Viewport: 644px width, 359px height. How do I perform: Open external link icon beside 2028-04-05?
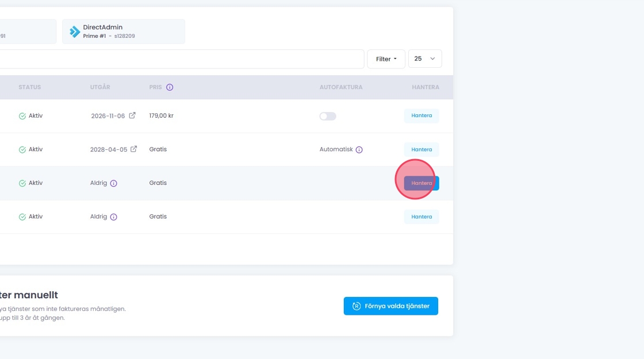click(x=134, y=149)
